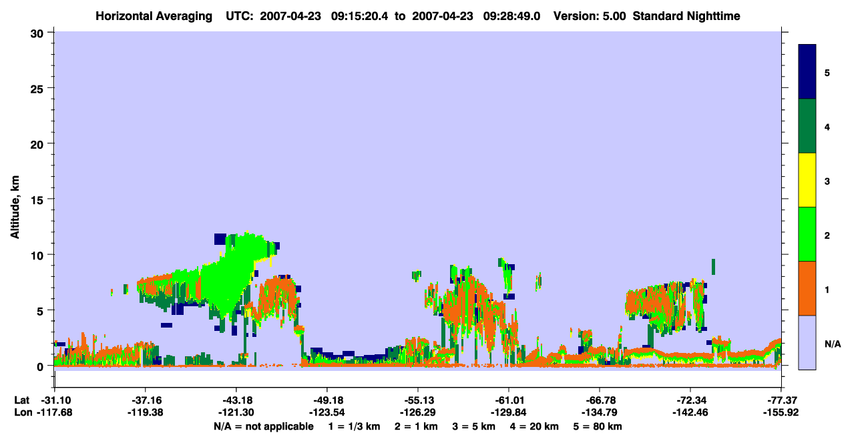Click the longitude value '-119.38'
This screenshot has width=868, height=445.
point(145,413)
